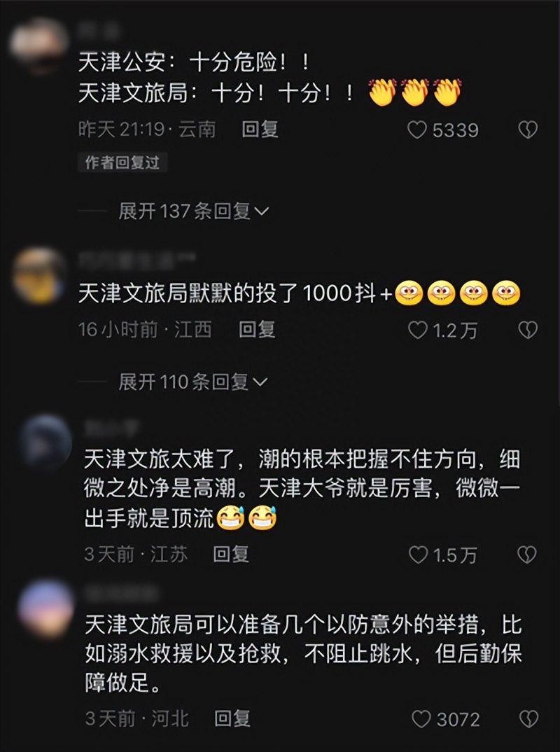560x752 pixels.
Task: Dislike the comment from 江苏
Action: point(527,555)
